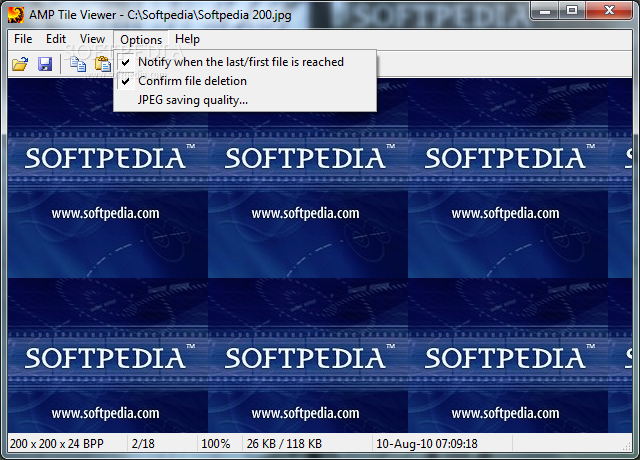Close the AMP Tile Viewer window

(609, 11)
